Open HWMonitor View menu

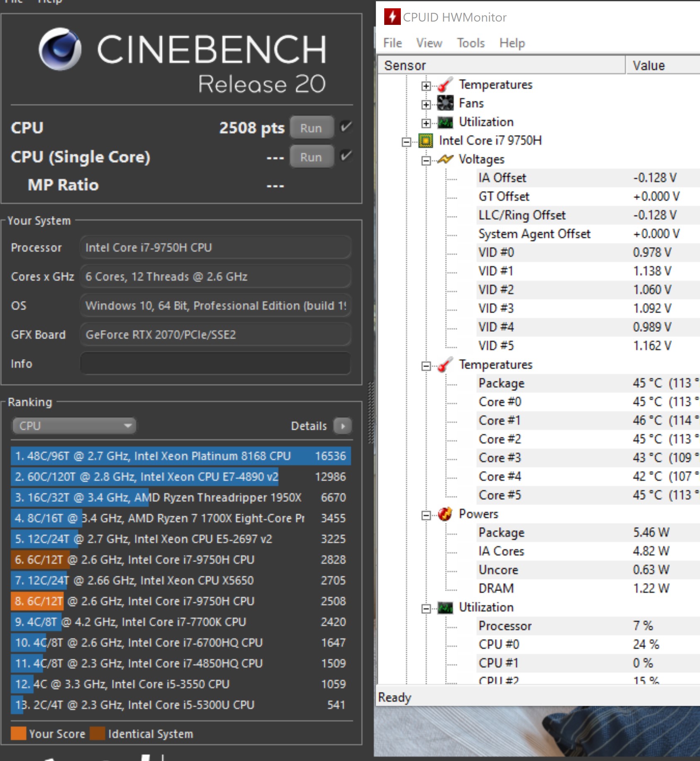pos(429,43)
